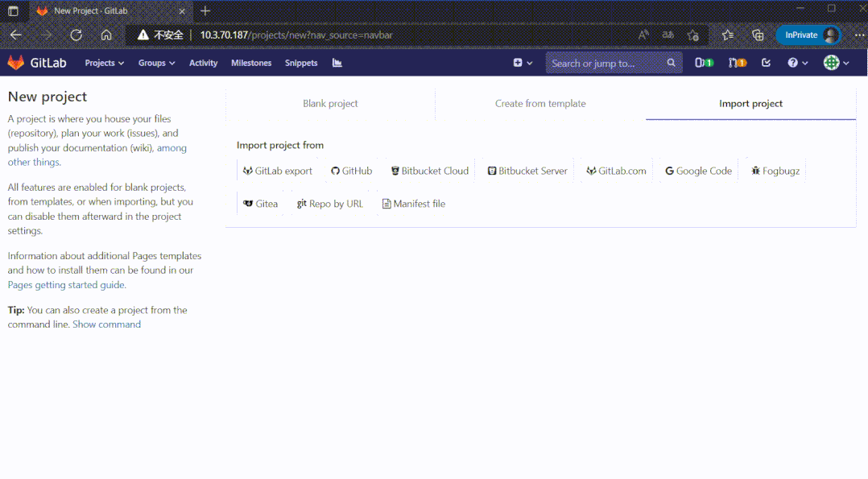Select Bitbucket Cloud import source
The width and height of the screenshot is (868, 479).
point(430,171)
